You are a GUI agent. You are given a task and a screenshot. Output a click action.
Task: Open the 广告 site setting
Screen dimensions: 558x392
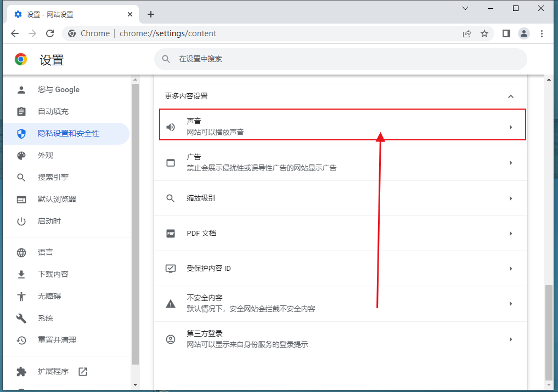[x=341, y=163]
